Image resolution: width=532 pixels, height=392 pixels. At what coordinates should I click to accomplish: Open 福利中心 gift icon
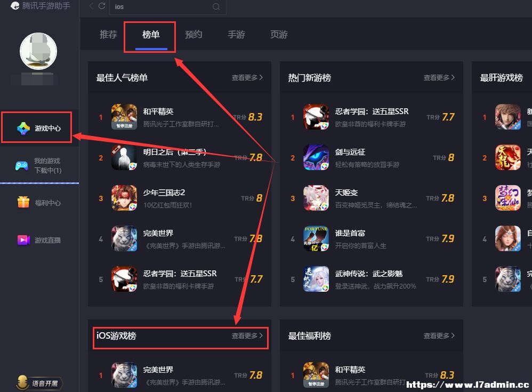23,202
